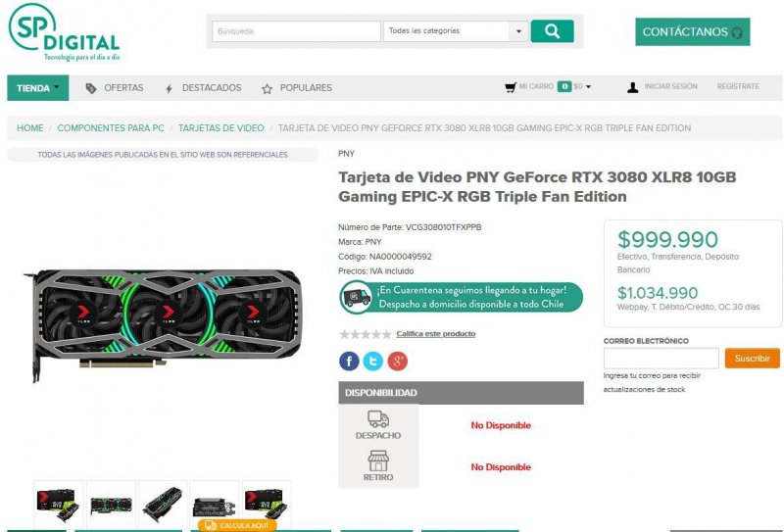The height and width of the screenshot is (532, 784).
Task: Click the user icon beside Iniciar Sesión
Action: coord(632,87)
